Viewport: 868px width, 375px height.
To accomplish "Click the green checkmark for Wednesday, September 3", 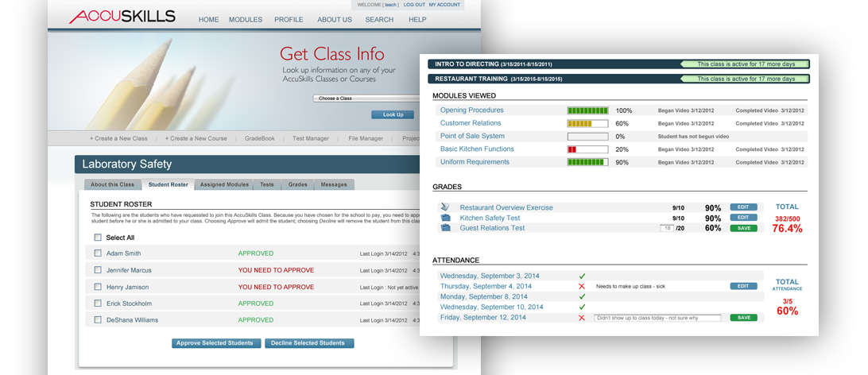I will pos(582,276).
